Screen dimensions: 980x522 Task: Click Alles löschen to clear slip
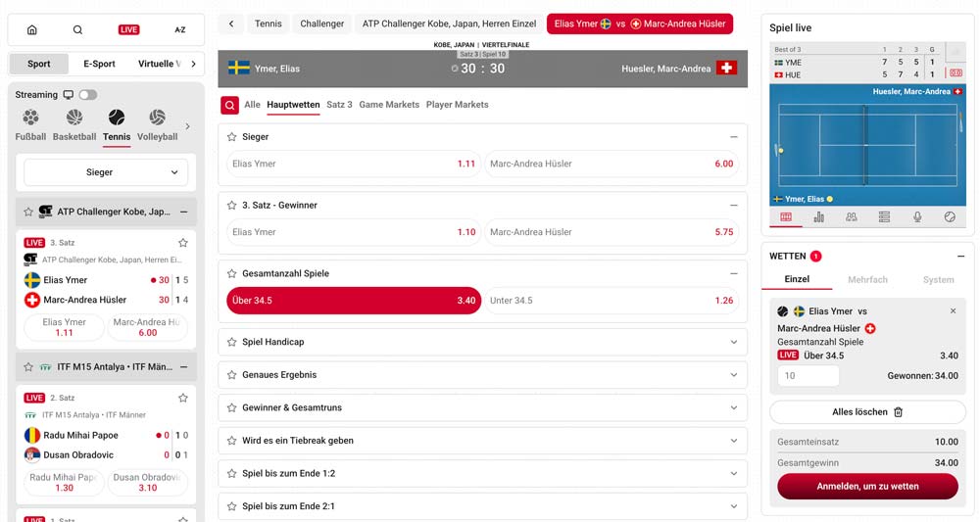tap(867, 412)
